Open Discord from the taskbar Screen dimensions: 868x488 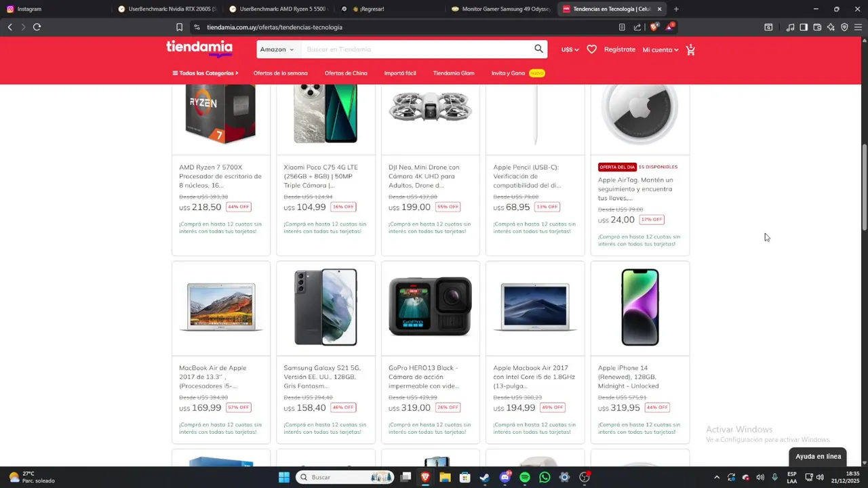[x=505, y=477]
